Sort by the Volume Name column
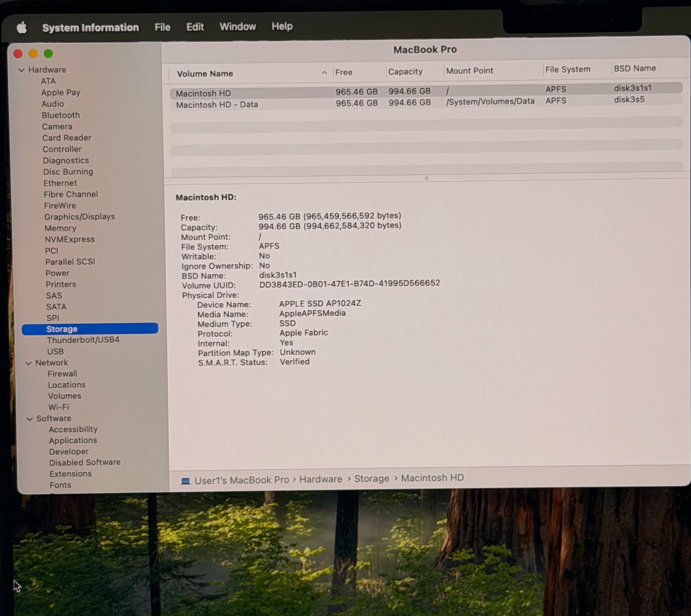This screenshot has height=616, width=691. coord(205,73)
